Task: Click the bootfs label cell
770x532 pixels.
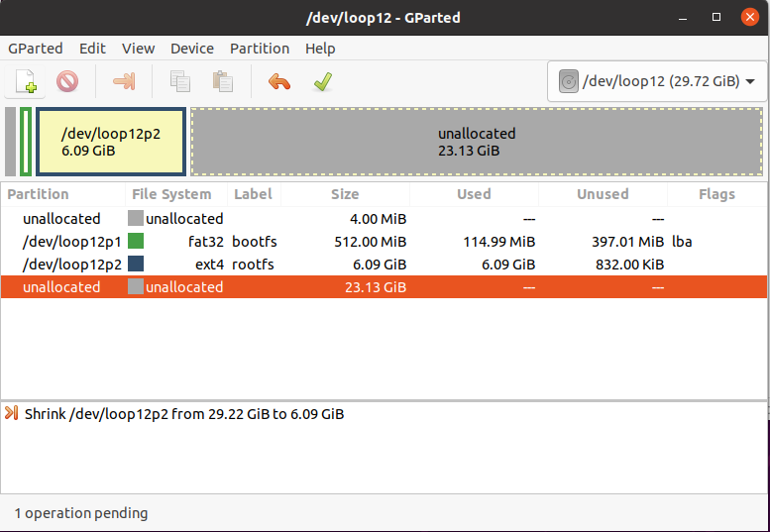Action: [255, 242]
